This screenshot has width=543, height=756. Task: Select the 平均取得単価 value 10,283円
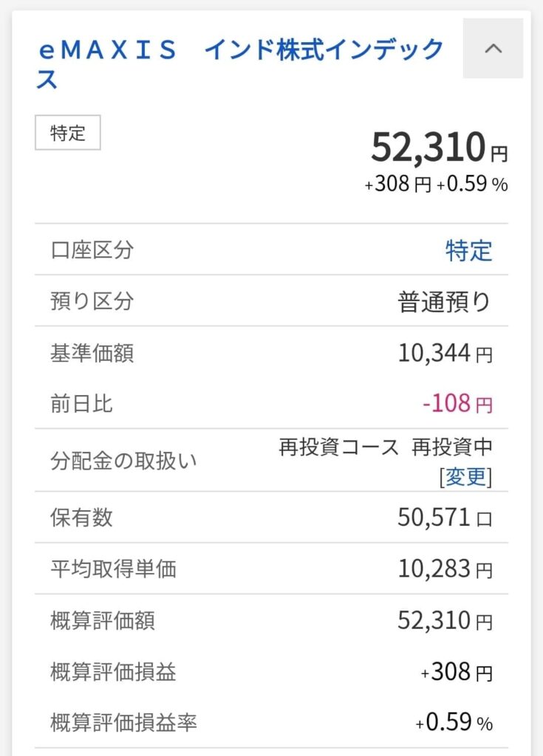tap(445, 568)
